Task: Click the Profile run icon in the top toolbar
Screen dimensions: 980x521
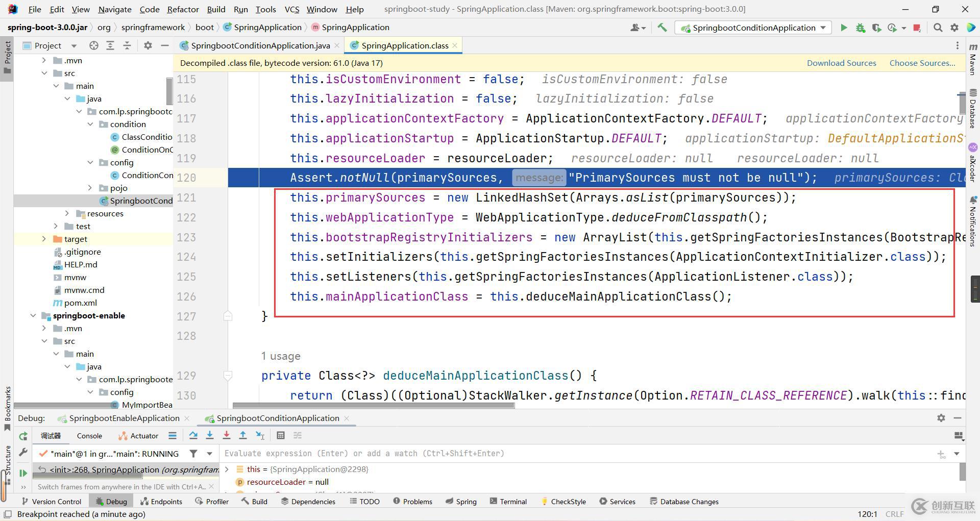Action: click(x=893, y=28)
